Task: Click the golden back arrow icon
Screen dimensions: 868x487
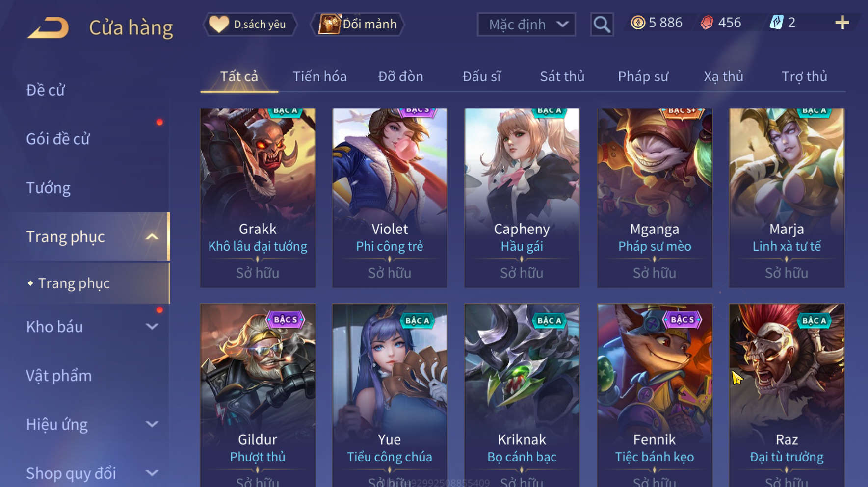Action: 49,27
